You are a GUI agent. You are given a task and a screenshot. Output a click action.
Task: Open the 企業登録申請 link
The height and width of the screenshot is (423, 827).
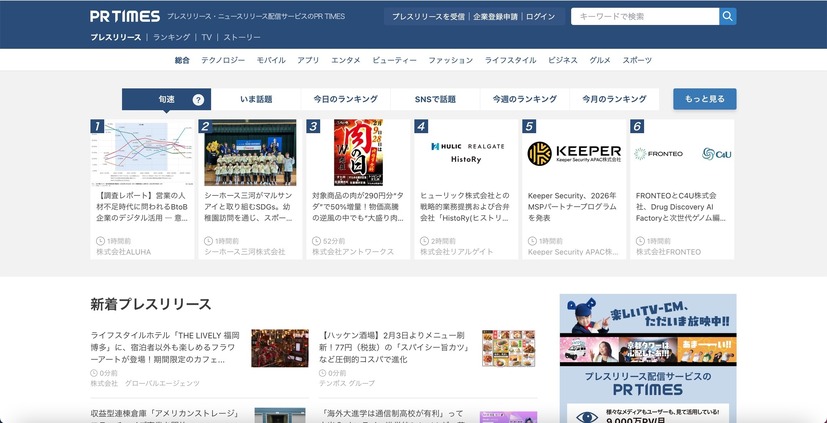coord(495,17)
